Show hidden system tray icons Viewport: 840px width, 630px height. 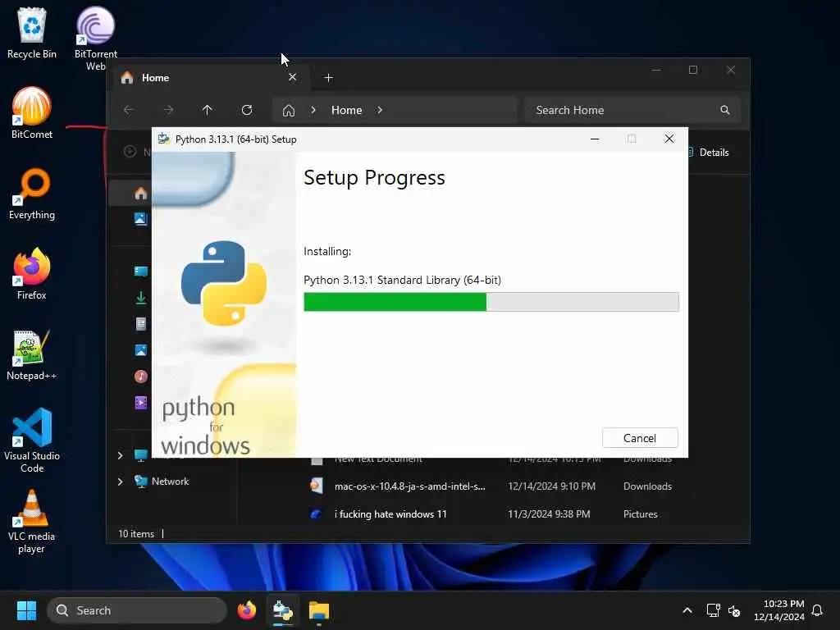coord(687,610)
